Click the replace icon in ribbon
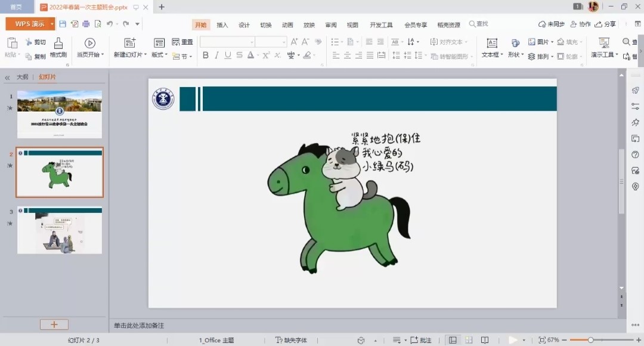644x346 pixels. pyautogui.click(x=627, y=56)
